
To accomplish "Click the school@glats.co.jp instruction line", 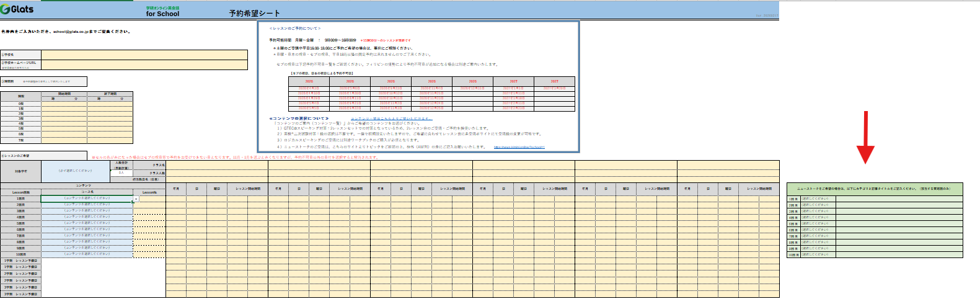I will click(x=66, y=31).
